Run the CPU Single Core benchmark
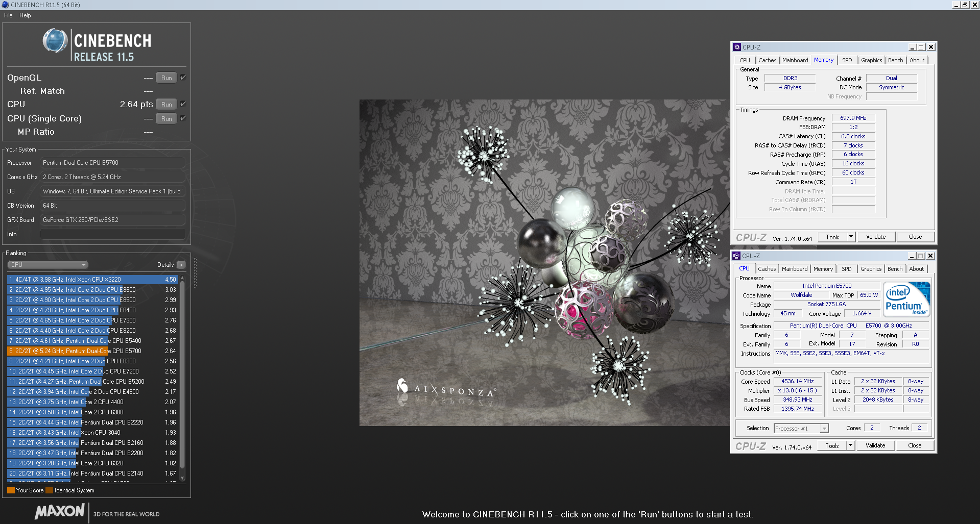Viewport: 980px width, 524px height. coord(166,119)
